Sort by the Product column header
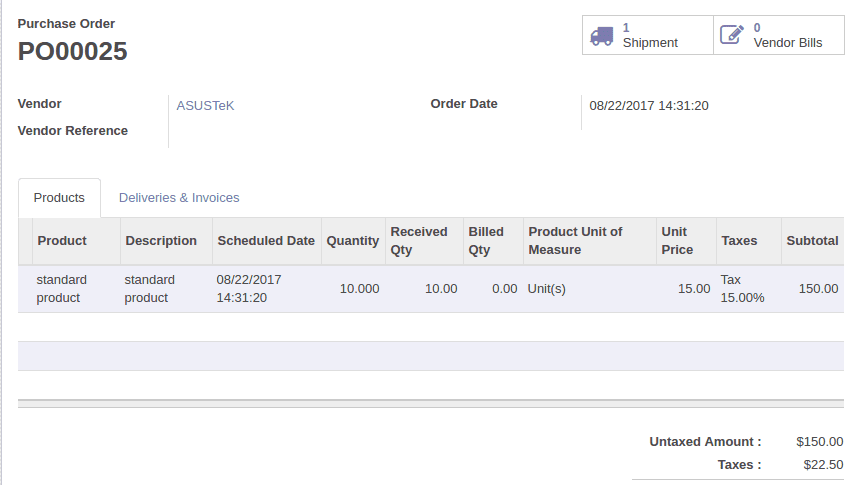This screenshot has width=858, height=485. tap(62, 241)
